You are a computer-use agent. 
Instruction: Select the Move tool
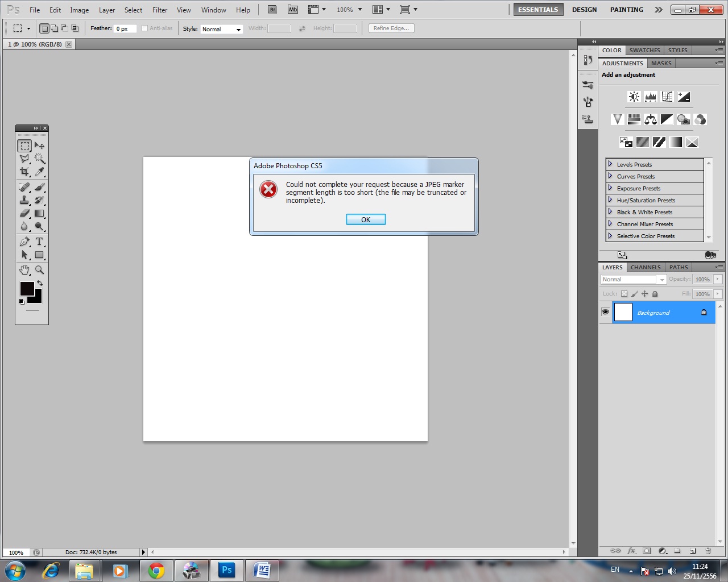39,145
